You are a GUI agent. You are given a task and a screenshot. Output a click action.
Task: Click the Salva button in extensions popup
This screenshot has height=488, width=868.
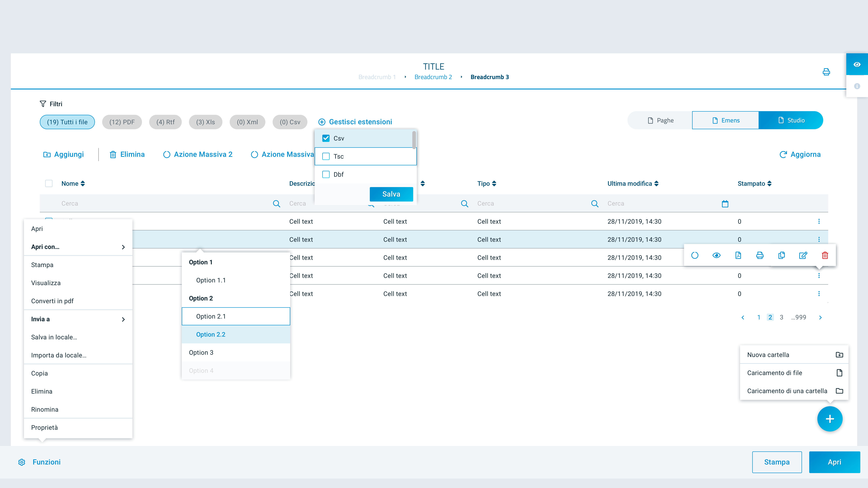[391, 194]
